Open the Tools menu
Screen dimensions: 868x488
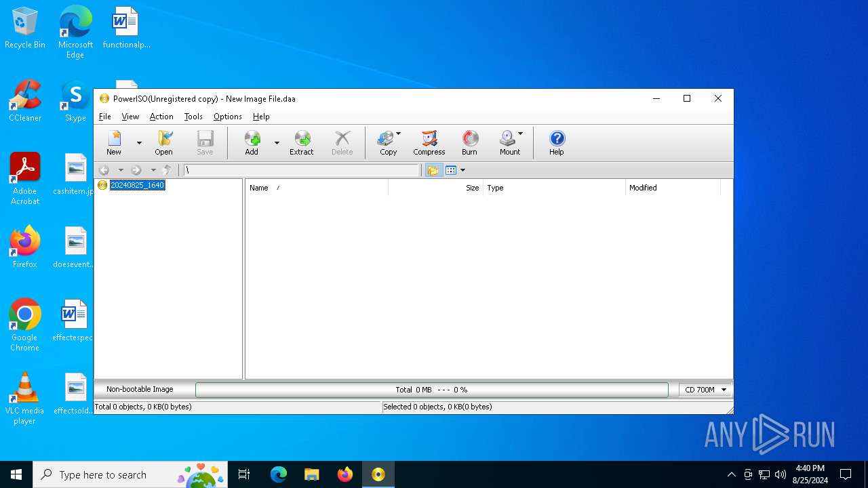(x=193, y=117)
